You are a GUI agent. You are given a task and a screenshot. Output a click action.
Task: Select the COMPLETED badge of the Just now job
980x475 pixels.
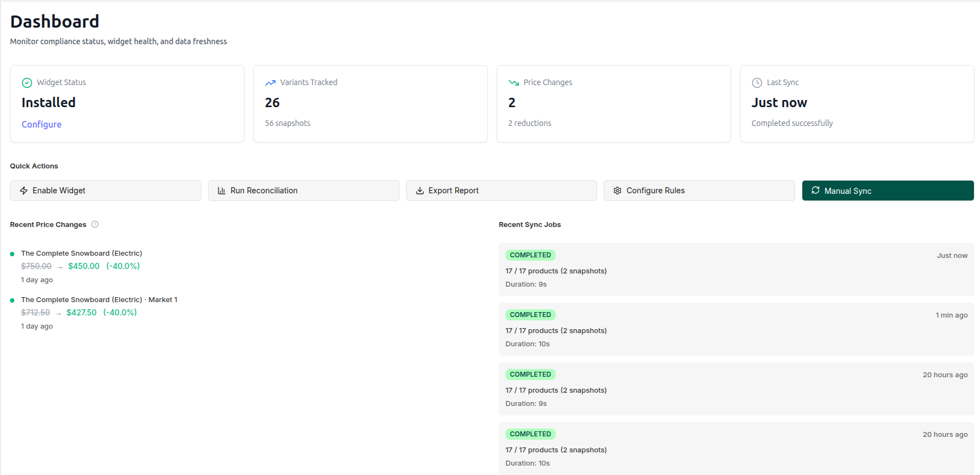530,255
